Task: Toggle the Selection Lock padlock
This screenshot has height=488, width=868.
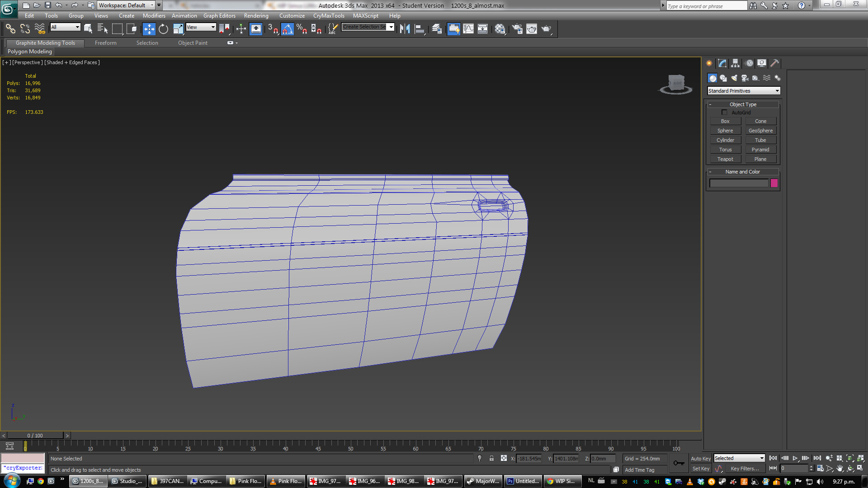Action: coord(491,459)
